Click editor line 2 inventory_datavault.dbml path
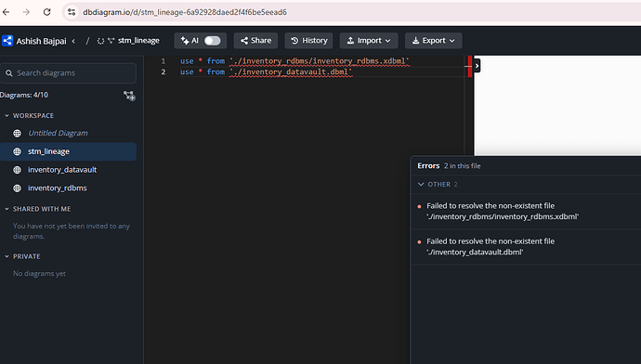641x364 pixels. (x=291, y=71)
